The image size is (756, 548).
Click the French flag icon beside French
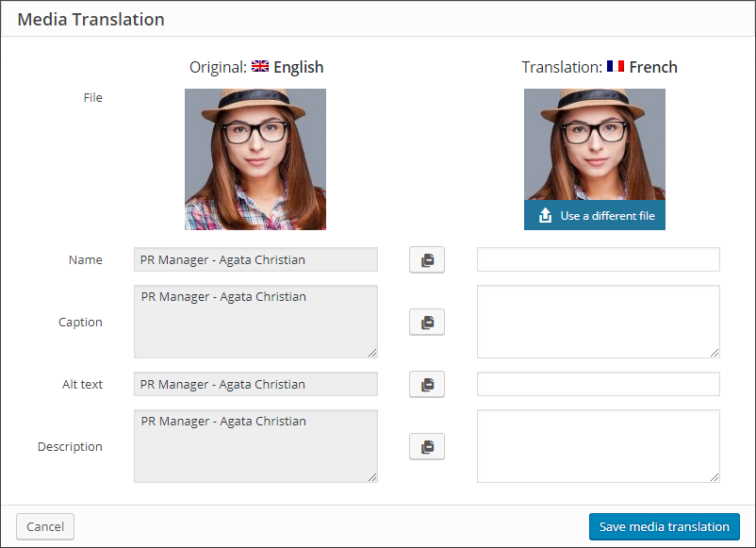tap(616, 67)
